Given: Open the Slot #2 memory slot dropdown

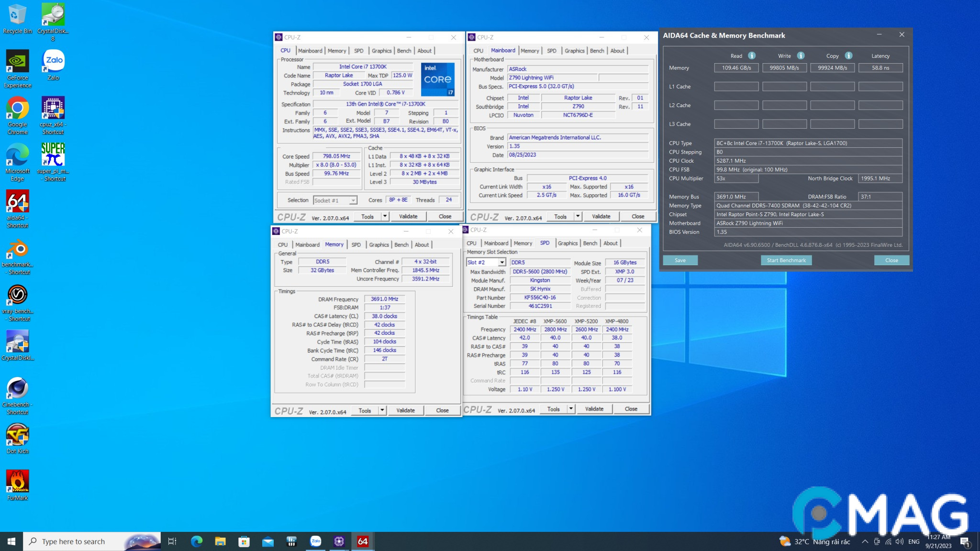Looking at the screenshot, I should (x=501, y=262).
